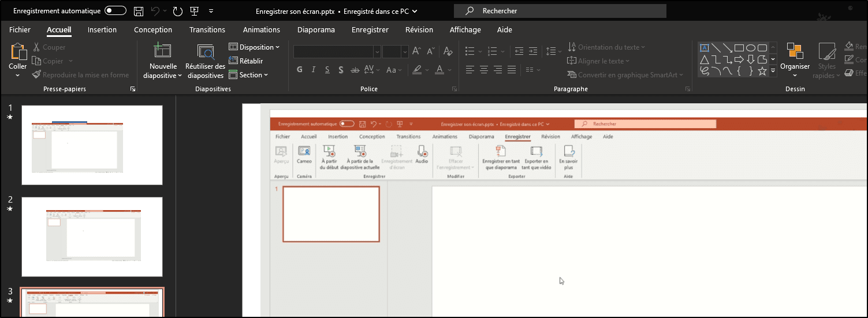Click Convertir en graphique SmartArt

coord(626,75)
